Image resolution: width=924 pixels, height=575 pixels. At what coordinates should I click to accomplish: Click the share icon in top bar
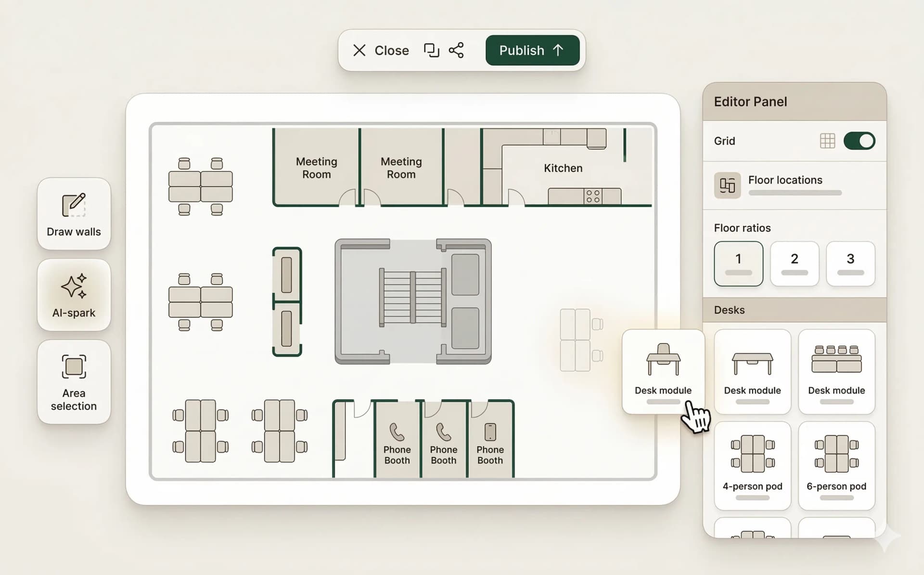click(456, 50)
